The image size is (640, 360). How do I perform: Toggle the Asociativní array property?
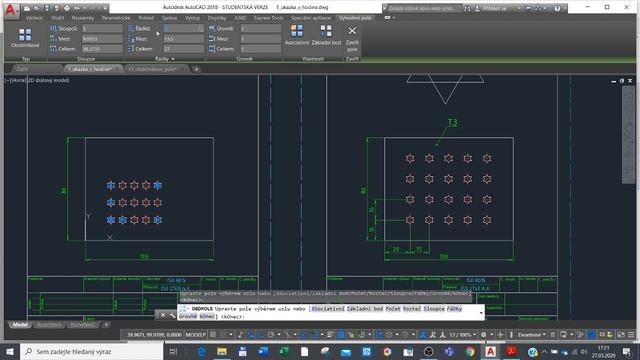297,35
